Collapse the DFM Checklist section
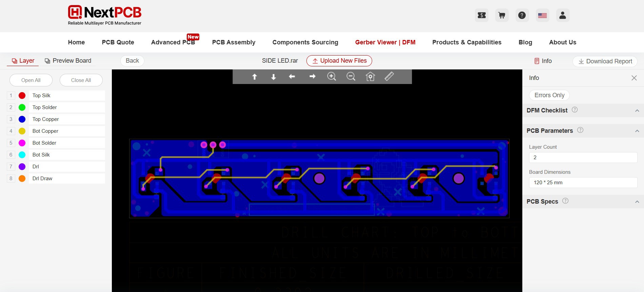This screenshot has height=292, width=644. tap(637, 110)
